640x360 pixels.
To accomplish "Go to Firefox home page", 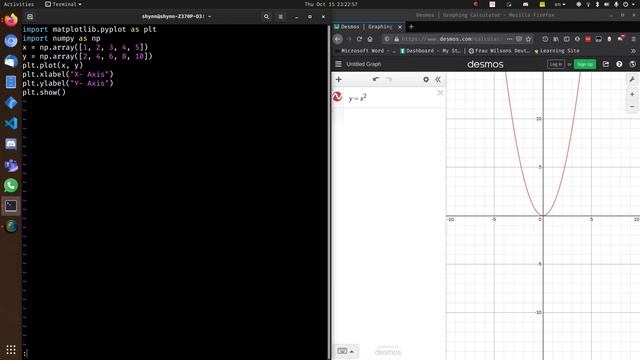I will point(370,39).
